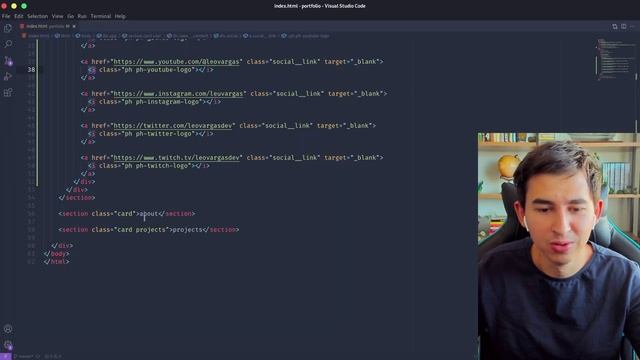Click the twitch.tv/leovargasdev URL in code
Viewport: 640px width, 360px height.
[x=176, y=158]
